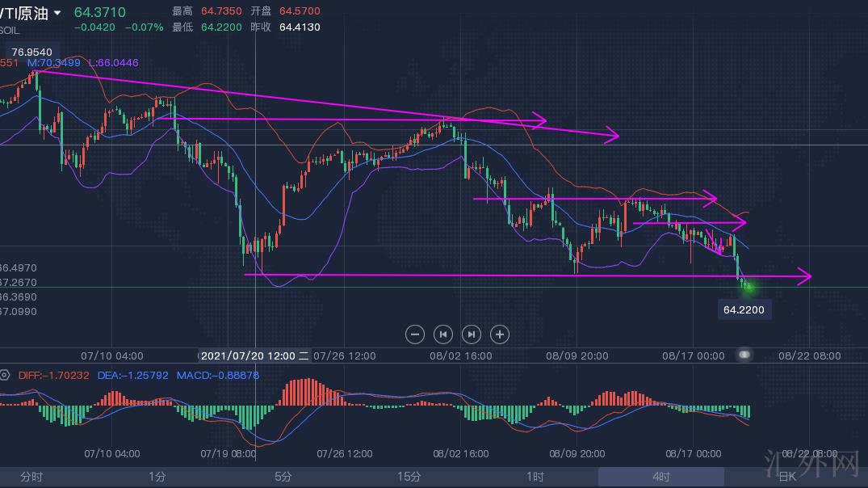Open the WTI原油 symbol dropdown arrow
This screenshot has height=488, width=868.
57,13
